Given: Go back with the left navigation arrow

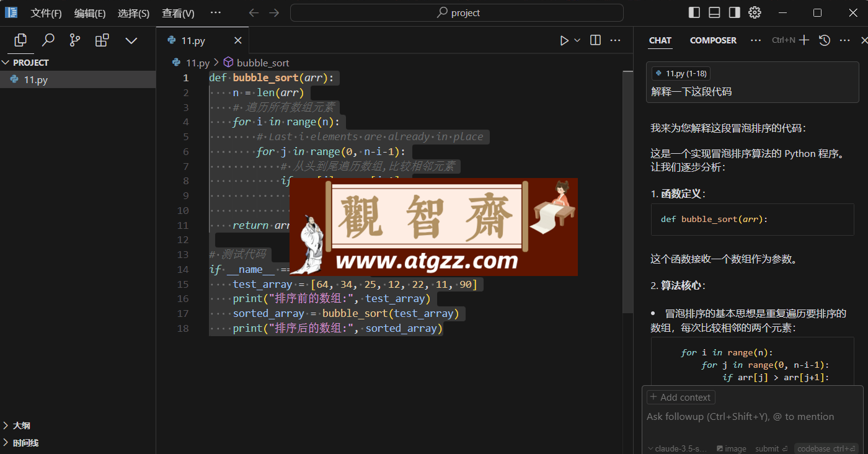Looking at the screenshot, I should point(254,12).
